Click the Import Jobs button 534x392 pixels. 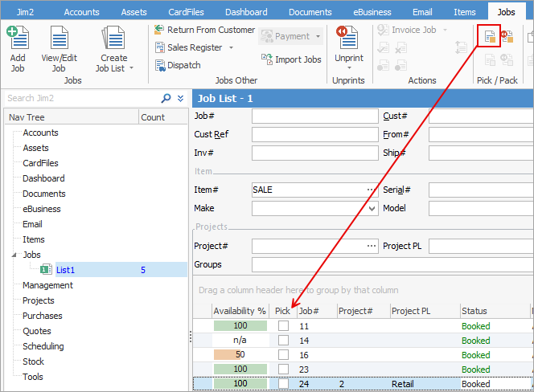291,59
